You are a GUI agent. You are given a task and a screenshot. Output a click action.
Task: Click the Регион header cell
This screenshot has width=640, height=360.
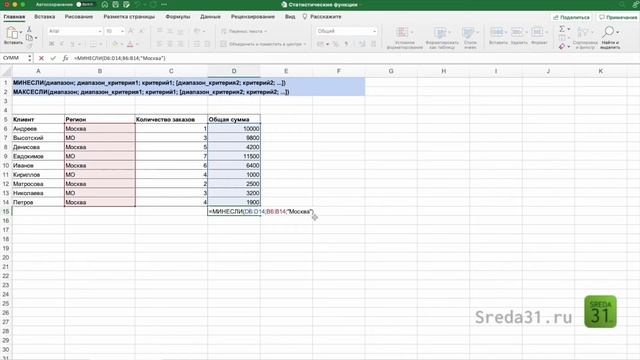(100, 119)
